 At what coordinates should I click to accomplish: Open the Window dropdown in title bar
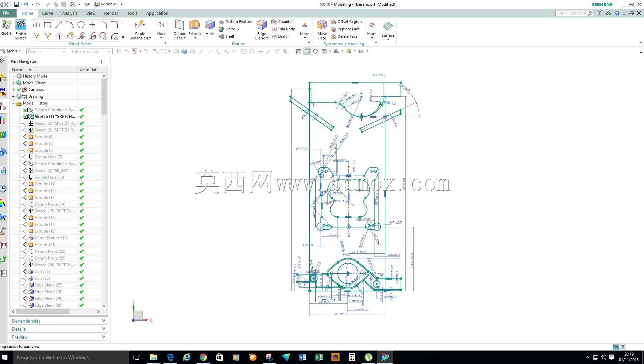coord(109,4)
